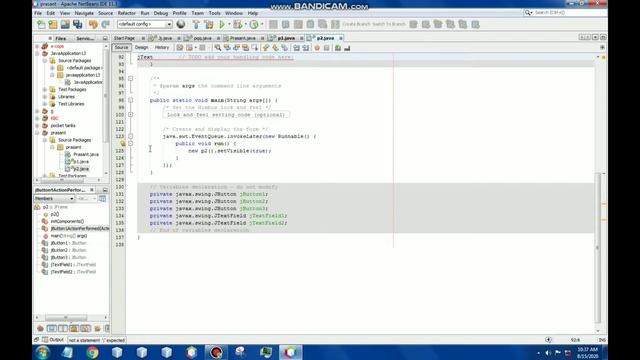Collapse the JavaApplication13 project node
640x360 pixels.
click(x=38, y=53)
